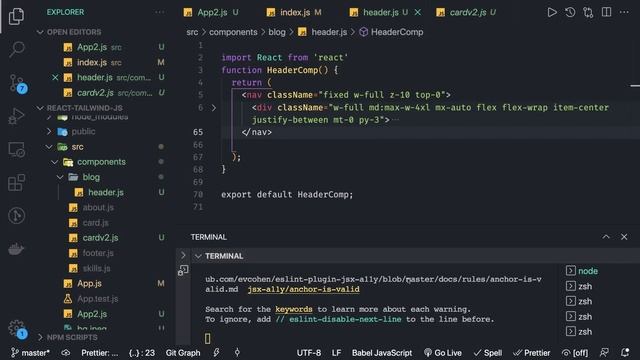
Task: Click Babel JavaScript language mode
Action: pyautogui.click(x=382, y=353)
